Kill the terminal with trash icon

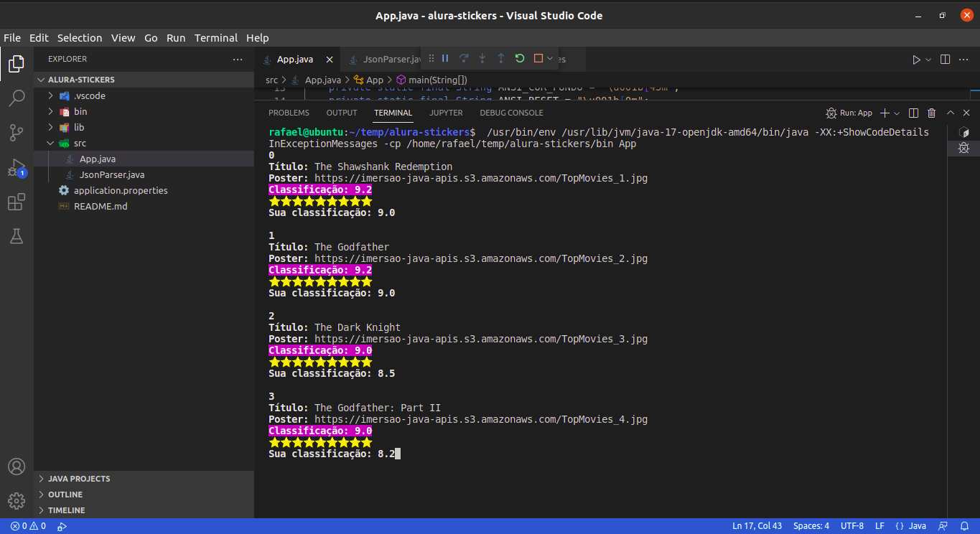click(931, 113)
